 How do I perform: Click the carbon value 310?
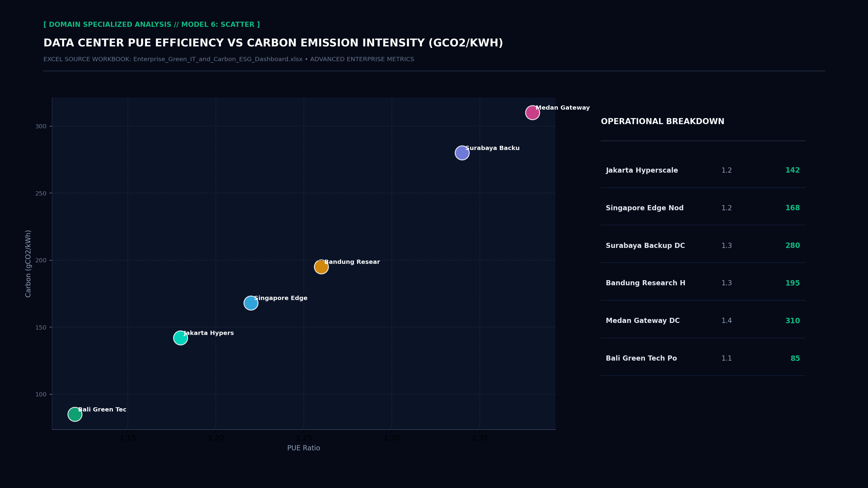(793, 321)
